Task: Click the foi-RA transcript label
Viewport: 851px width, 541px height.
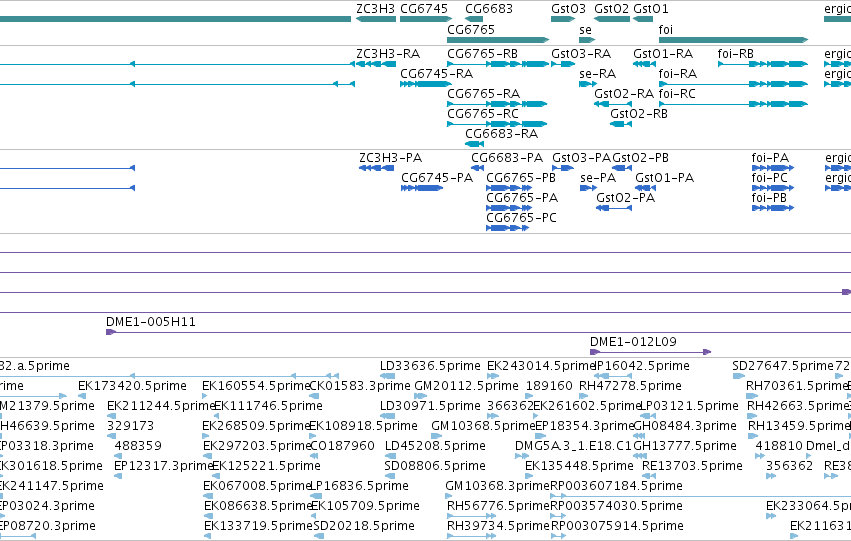Action: (677, 74)
